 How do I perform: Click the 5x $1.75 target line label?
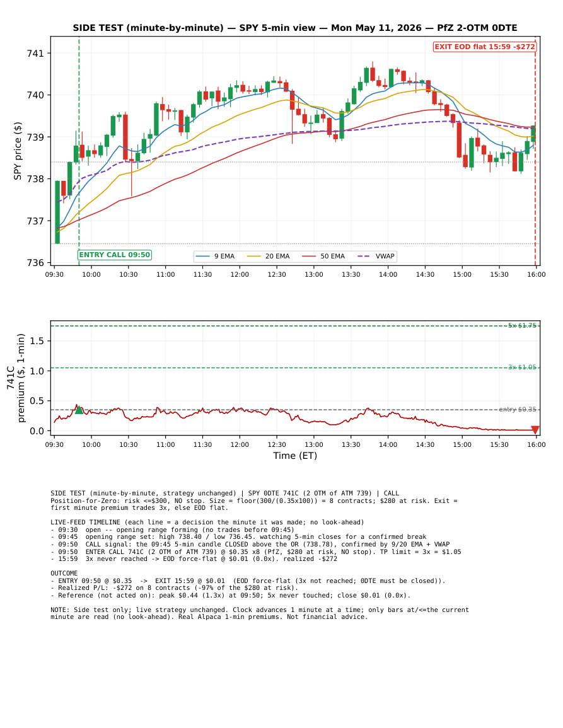(522, 325)
